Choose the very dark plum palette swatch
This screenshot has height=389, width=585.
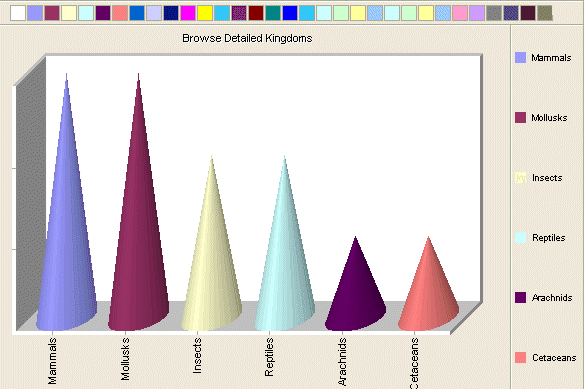click(x=528, y=13)
